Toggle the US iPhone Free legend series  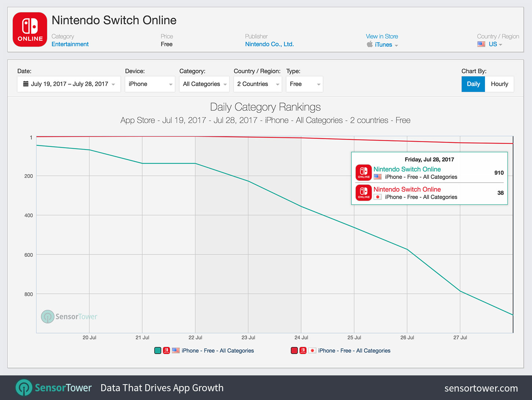[218, 351]
